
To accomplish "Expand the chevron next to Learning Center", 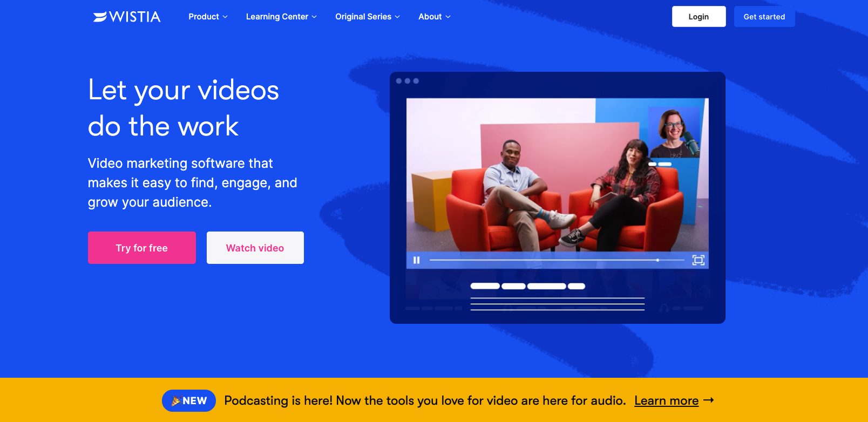I will point(314,17).
